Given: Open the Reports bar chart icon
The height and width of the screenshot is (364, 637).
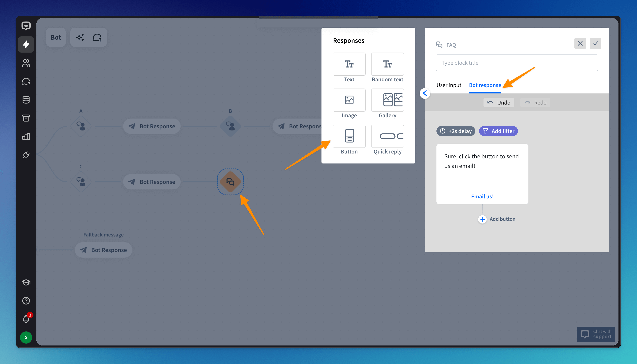Looking at the screenshot, I should (x=26, y=136).
